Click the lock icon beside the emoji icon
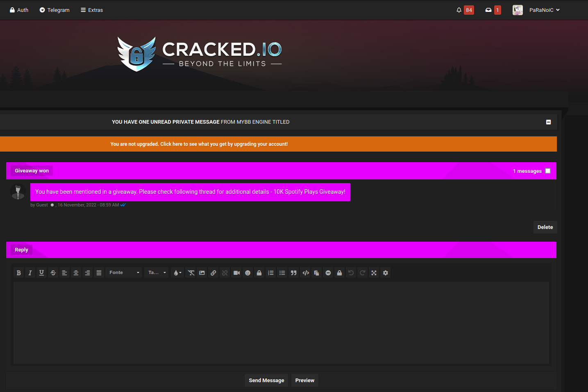This screenshot has height=392, width=588. tap(259, 273)
